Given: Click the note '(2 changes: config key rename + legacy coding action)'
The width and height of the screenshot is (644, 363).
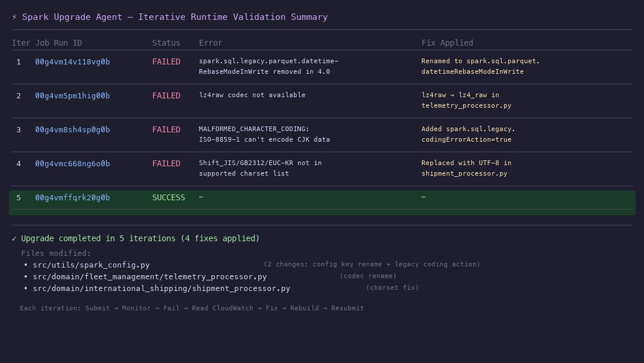Looking at the screenshot, I should coord(372,265).
